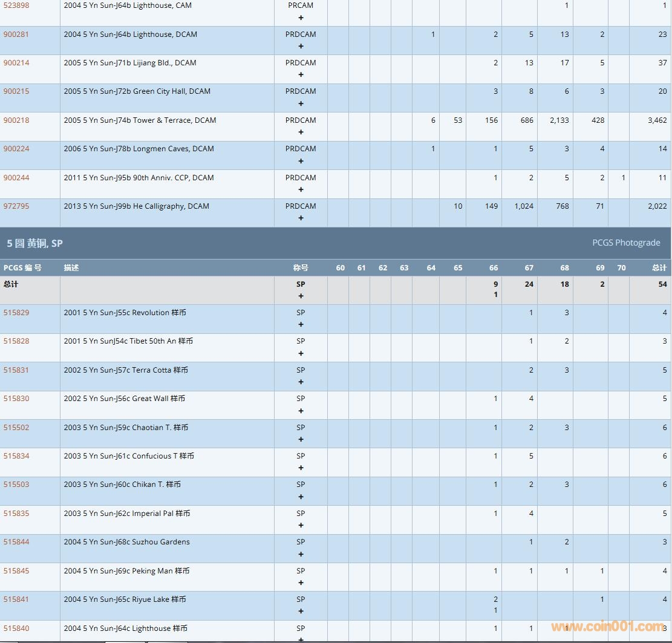Expand plus sign under 900218 Tower & Terrace row
The height and width of the screenshot is (643, 672).
click(301, 132)
